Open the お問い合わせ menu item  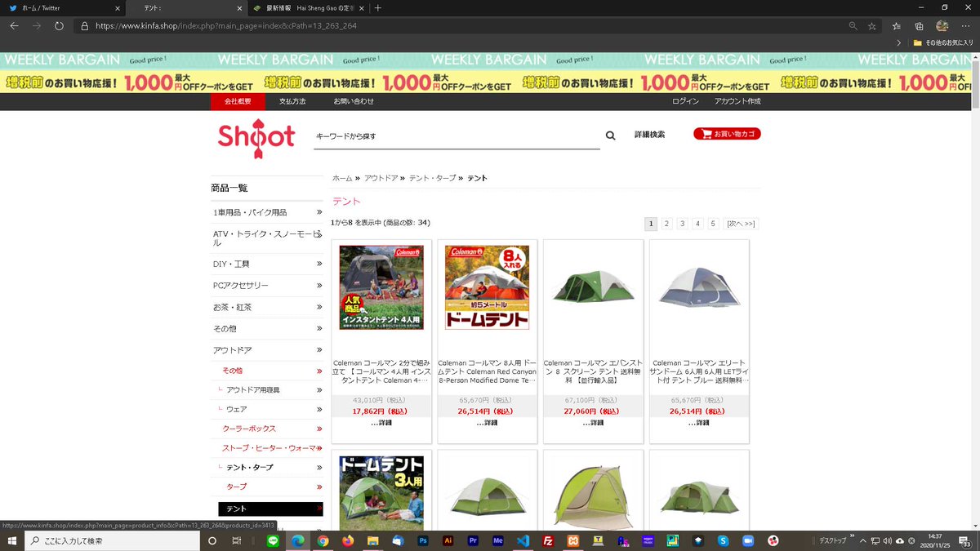(x=354, y=101)
